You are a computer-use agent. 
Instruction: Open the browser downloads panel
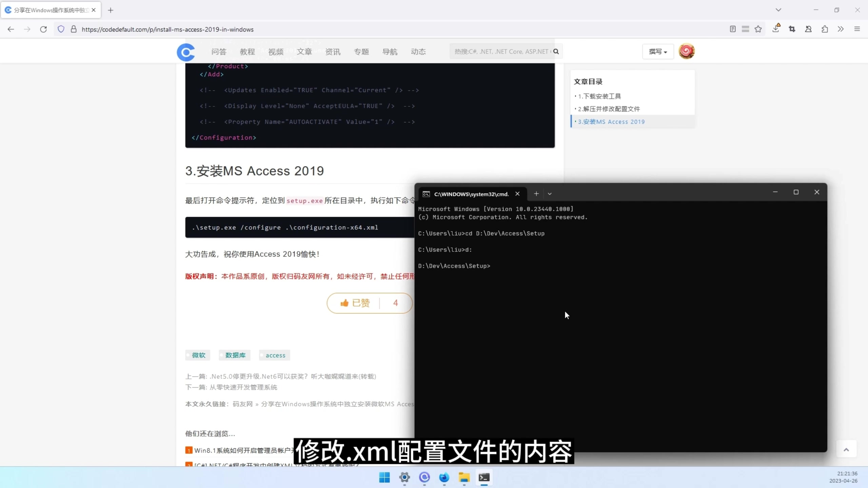point(776,28)
